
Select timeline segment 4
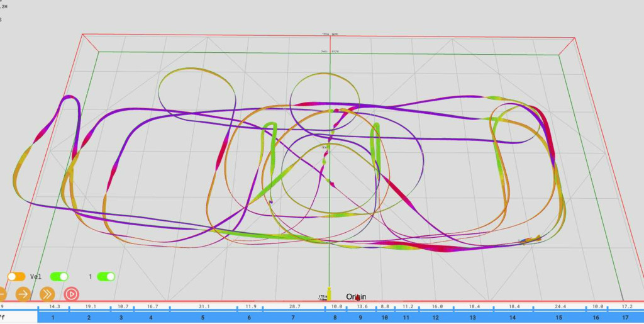(x=151, y=318)
